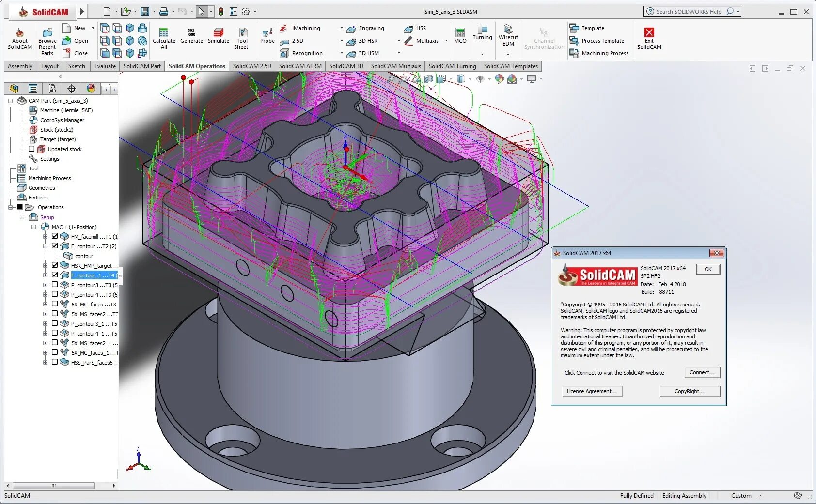Select the 3D HSR operation

[362, 41]
